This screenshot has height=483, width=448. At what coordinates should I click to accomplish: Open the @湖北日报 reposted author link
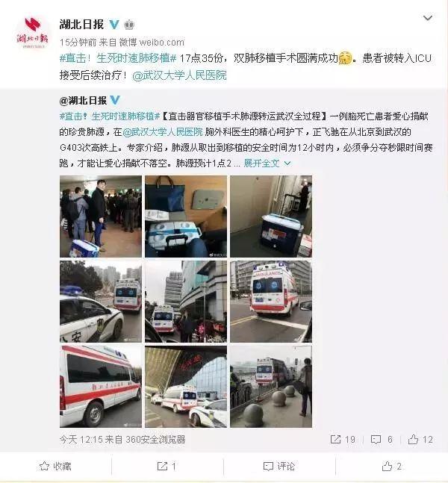83,101
